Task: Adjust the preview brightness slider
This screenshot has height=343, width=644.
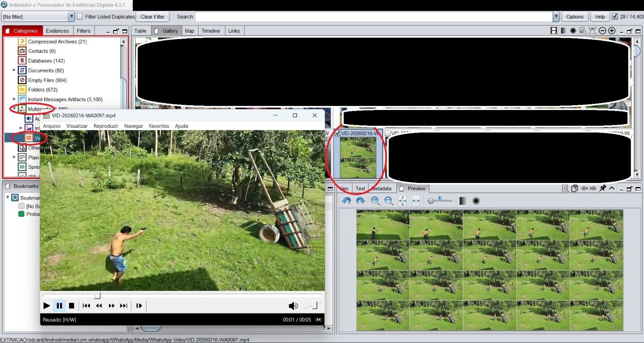Action: coord(440,201)
